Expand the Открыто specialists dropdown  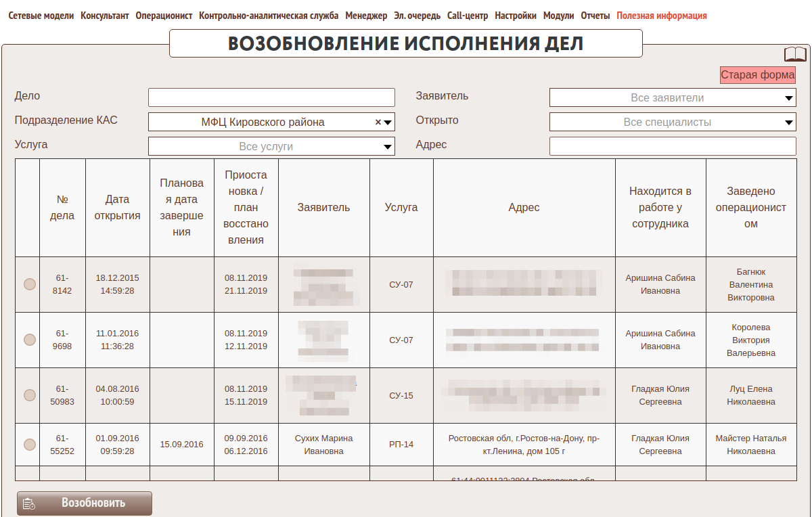point(789,122)
